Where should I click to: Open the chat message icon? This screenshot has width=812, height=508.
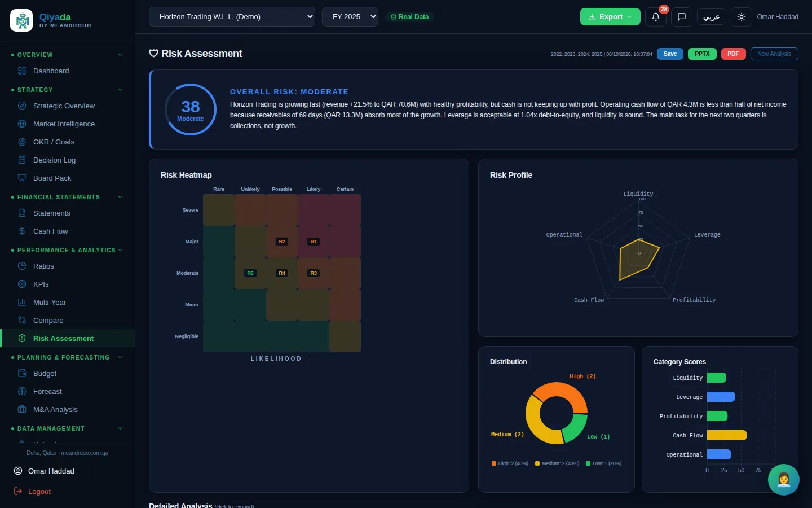point(682,17)
